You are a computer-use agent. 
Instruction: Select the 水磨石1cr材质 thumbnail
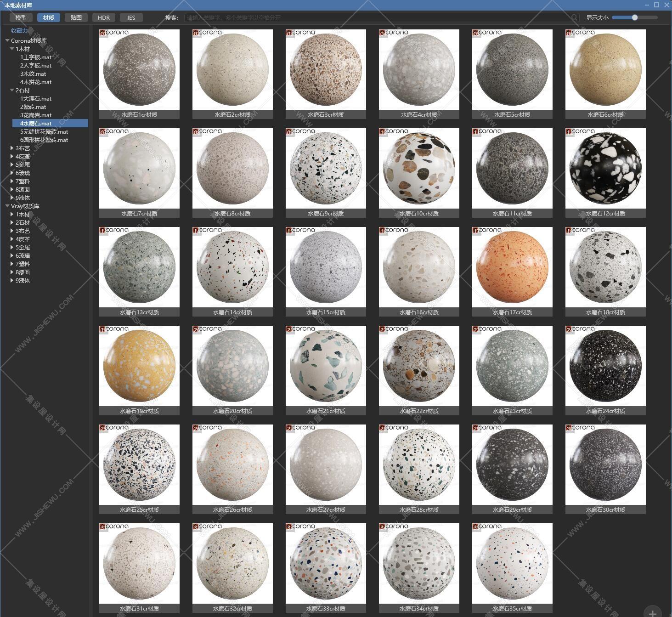coord(139,70)
